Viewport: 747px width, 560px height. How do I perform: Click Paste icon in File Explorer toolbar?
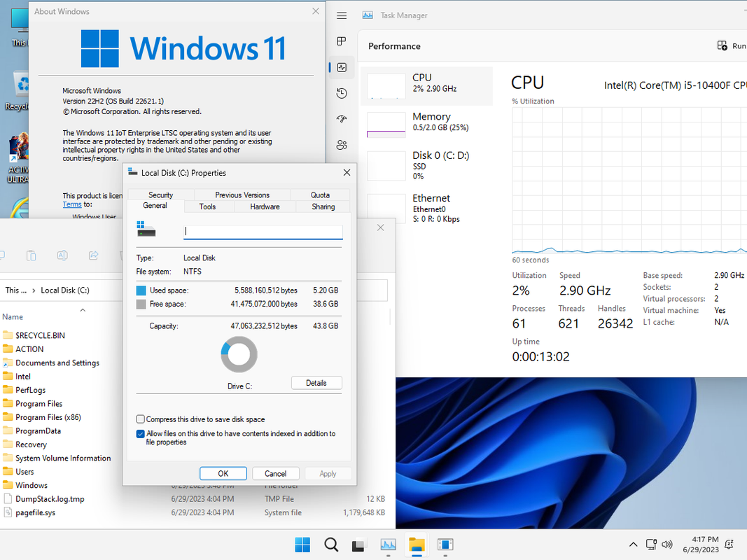[31, 255]
